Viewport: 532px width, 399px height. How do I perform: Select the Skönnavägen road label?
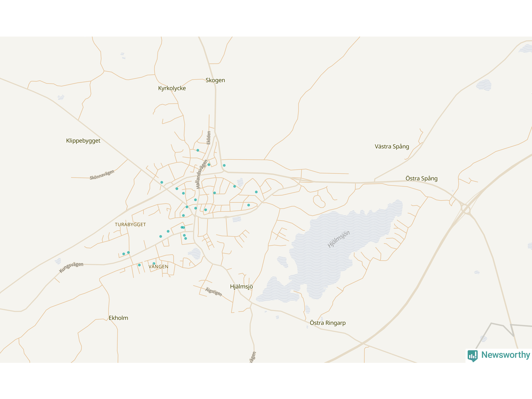[102, 175]
